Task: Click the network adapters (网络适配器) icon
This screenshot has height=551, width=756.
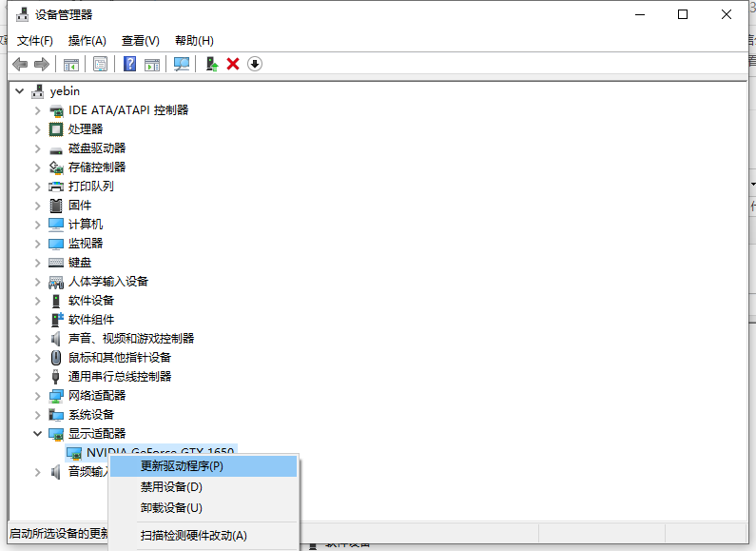Action: [x=56, y=396]
